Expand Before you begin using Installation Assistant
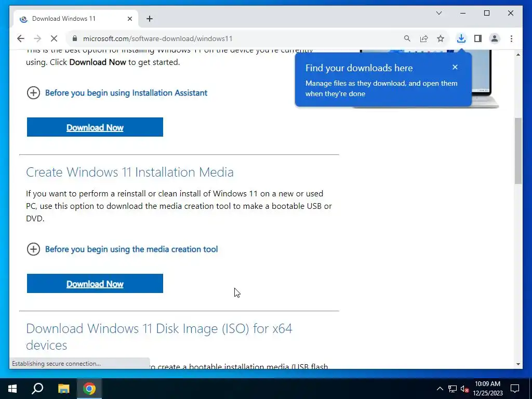Viewport: 532px width, 399px height. [x=117, y=93]
